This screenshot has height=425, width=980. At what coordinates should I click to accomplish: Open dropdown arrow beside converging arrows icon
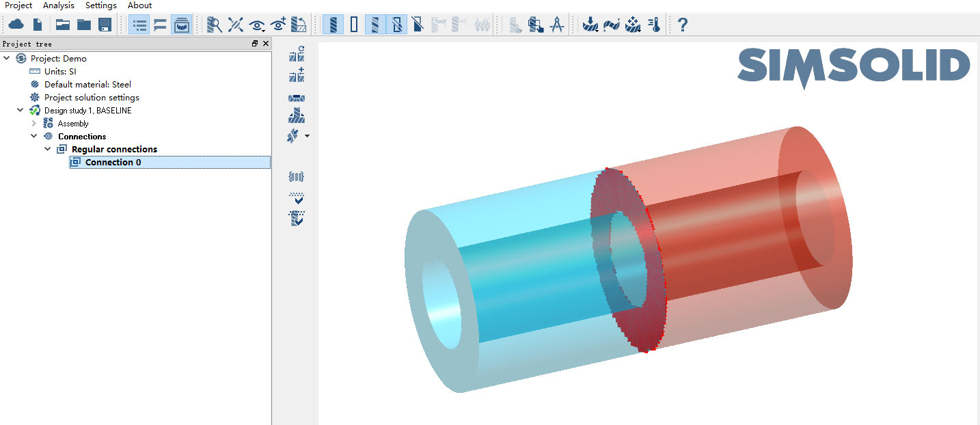tap(307, 136)
